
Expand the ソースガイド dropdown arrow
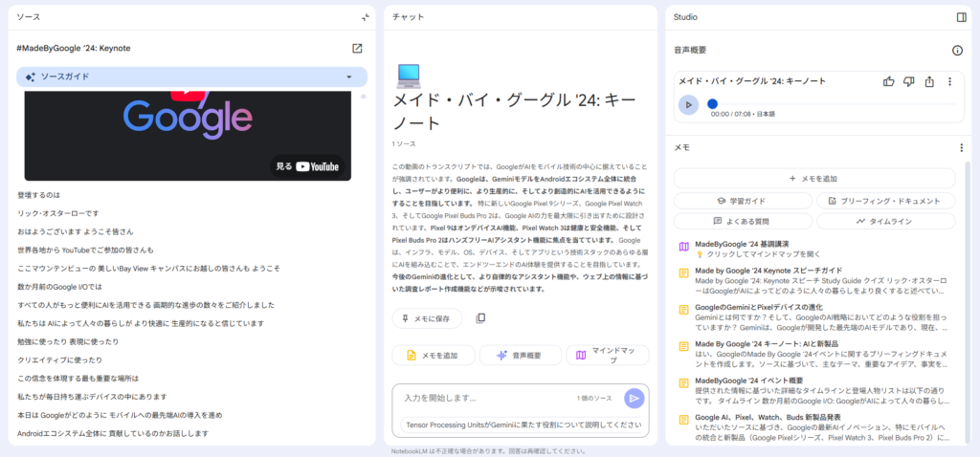(x=349, y=77)
